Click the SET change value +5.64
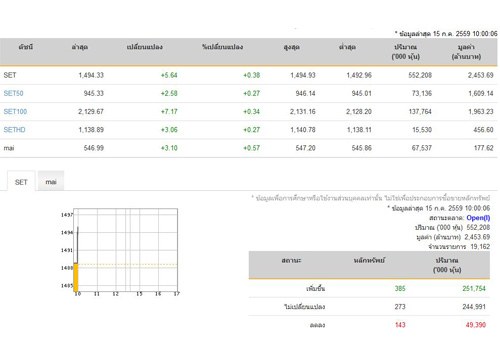Screen dimensions: 500x360 pos(169,75)
